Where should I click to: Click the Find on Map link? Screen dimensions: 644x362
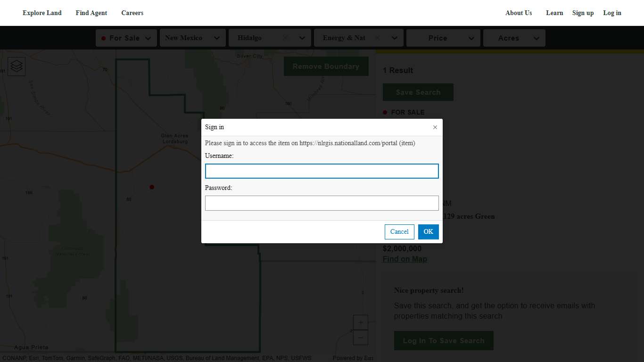click(x=405, y=259)
